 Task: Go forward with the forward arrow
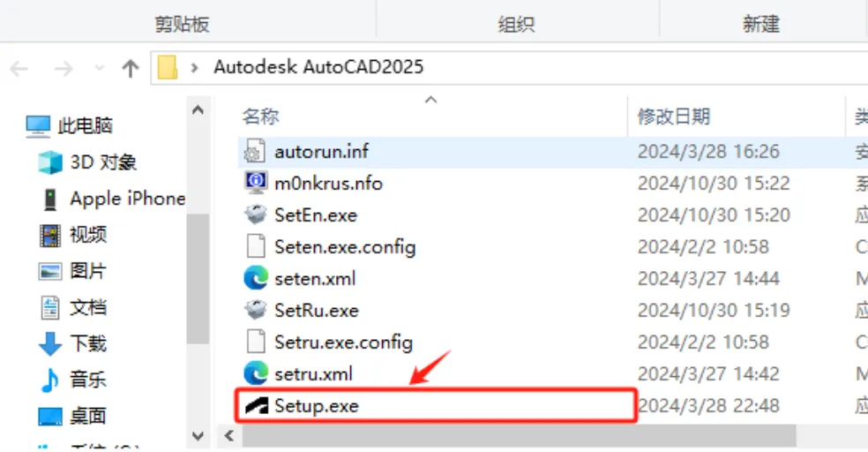[x=64, y=69]
